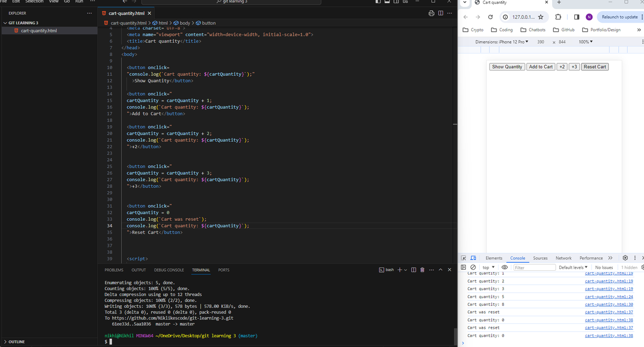Switch to Network DevTools tab
644x347 pixels.
[563, 258]
